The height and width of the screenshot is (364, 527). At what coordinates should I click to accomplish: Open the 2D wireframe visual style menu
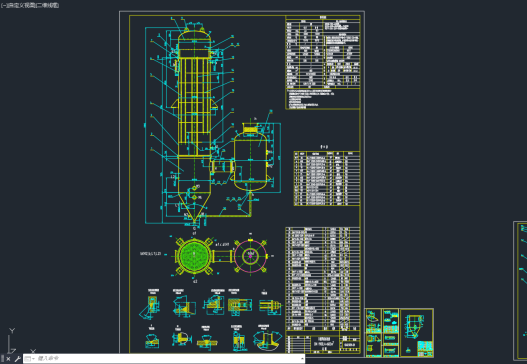pos(47,5)
